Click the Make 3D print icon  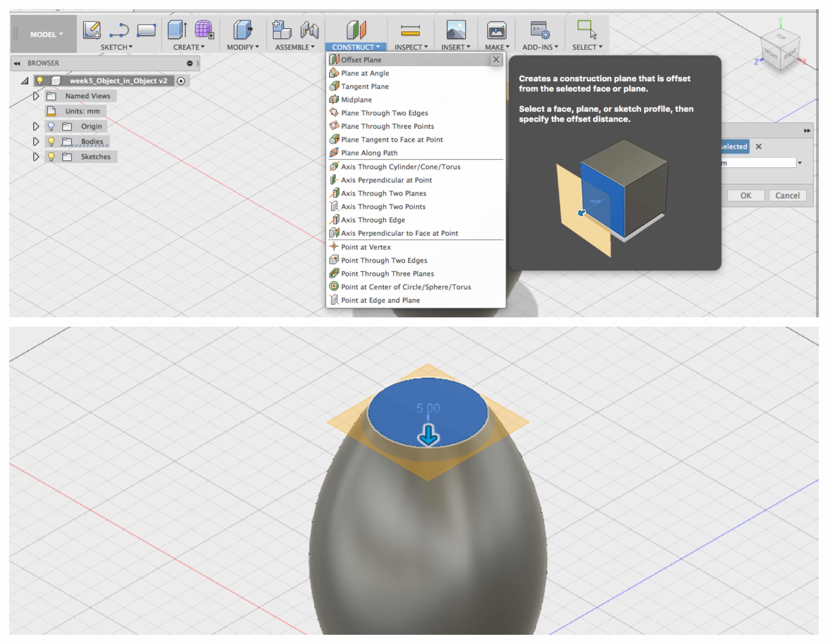point(497,30)
